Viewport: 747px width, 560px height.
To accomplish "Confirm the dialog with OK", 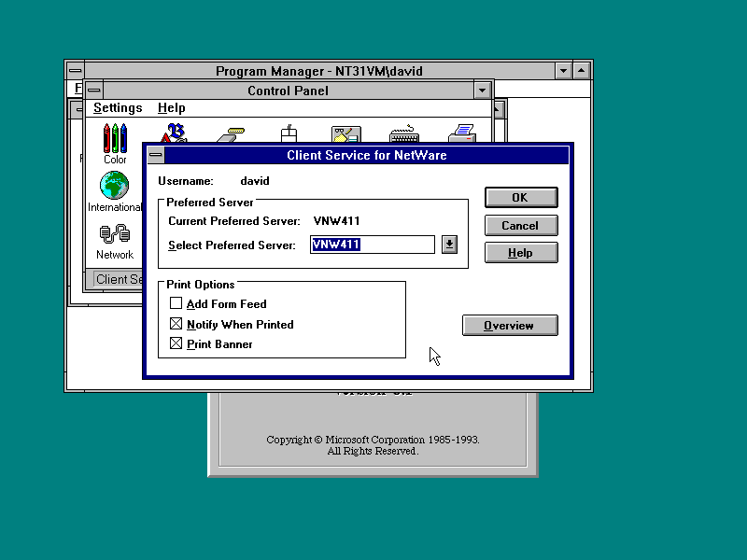I will point(521,197).
